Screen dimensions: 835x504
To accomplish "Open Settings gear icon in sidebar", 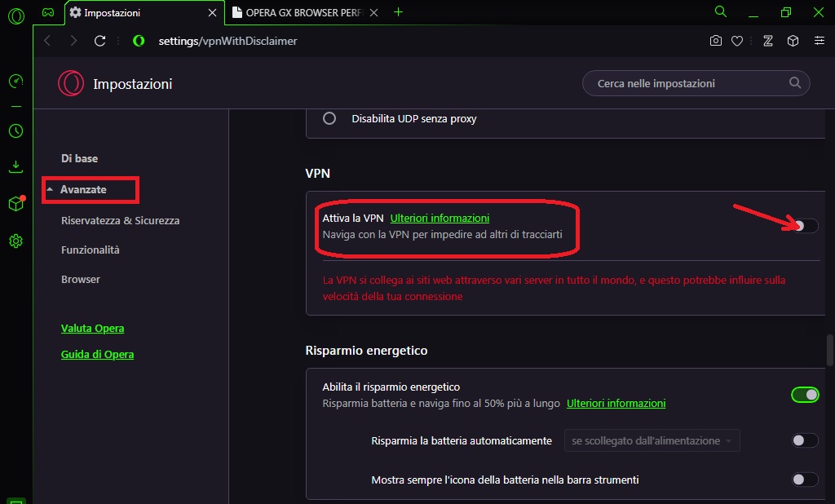I will (x=16, y=241).
